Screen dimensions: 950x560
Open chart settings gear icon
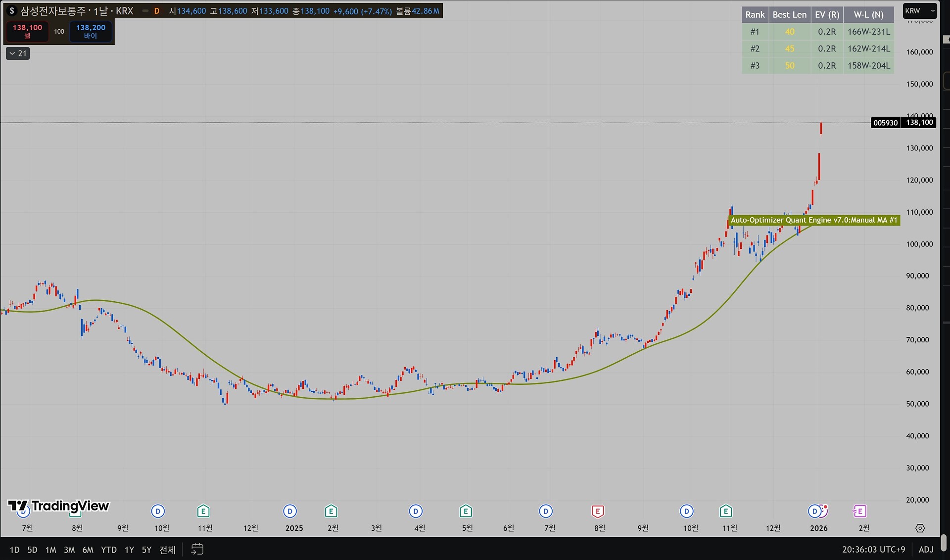pos(920,528)
